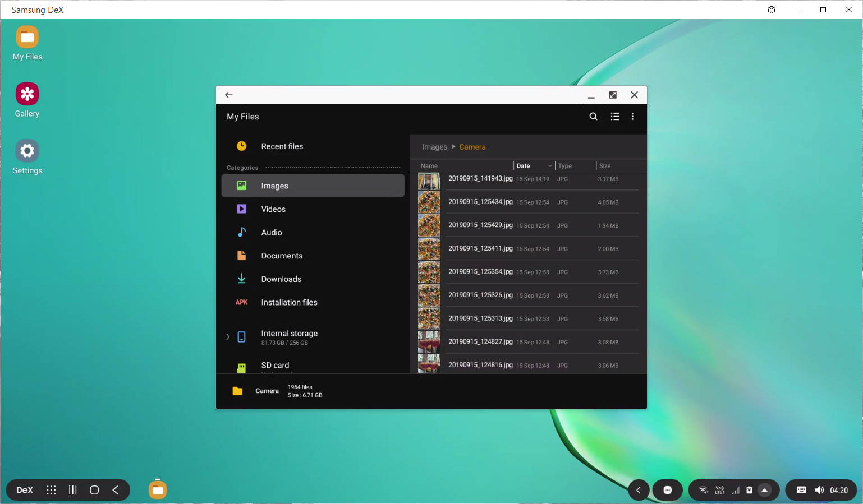Image resolution: width=863 pixels, height=504 pixels.
Task: Select the Videos category
Action: (x=313, y=209)
